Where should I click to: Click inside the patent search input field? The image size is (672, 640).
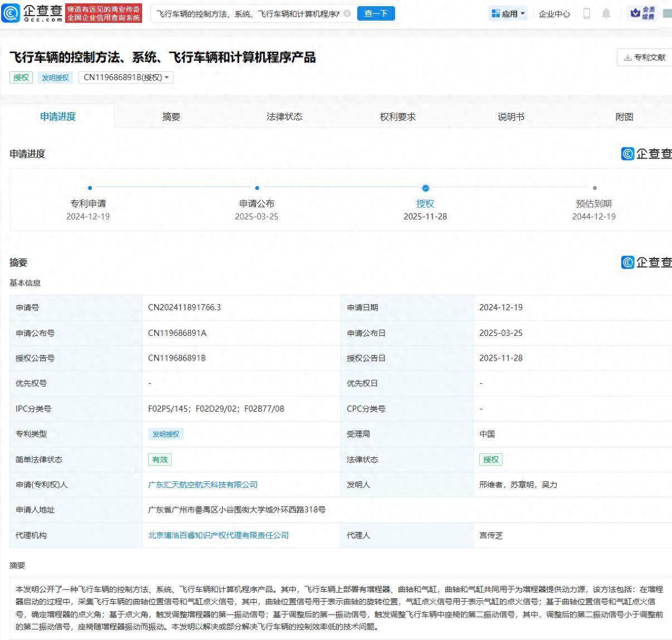coord(240,13)
